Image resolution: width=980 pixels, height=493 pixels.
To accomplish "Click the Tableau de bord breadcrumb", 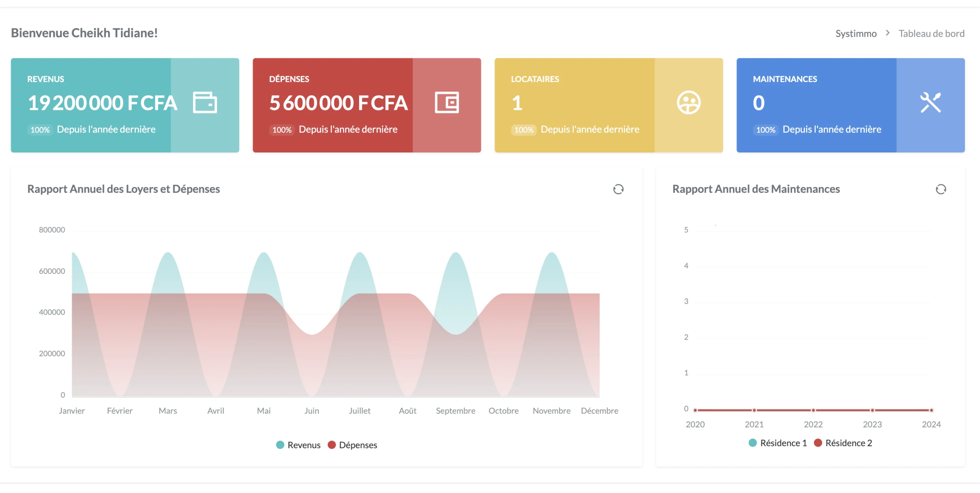I will click(x=931, y=33).
